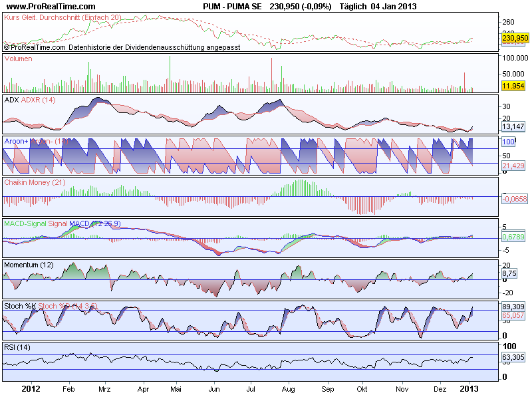This screenshot has height=399, width=532.
Task: Click the 'Sep' month on time axis
Action: (x=328, y=389)
